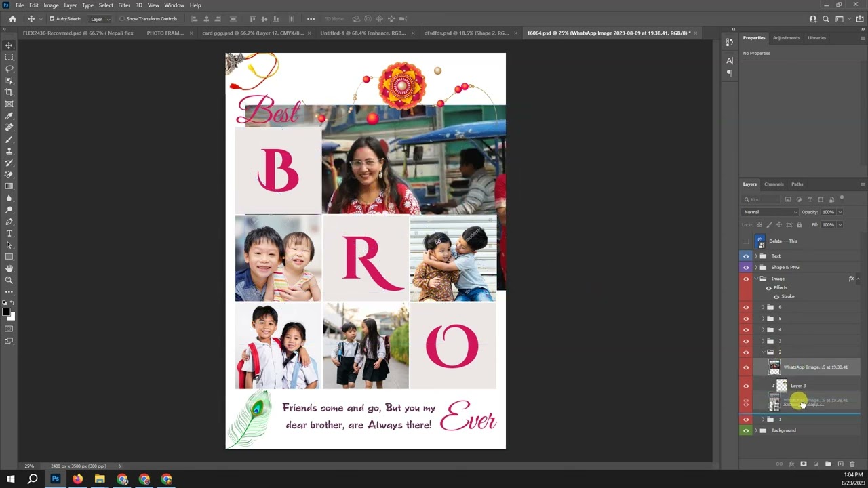Click the Home icon in options bar
The image size is (868, 488).
12,19
